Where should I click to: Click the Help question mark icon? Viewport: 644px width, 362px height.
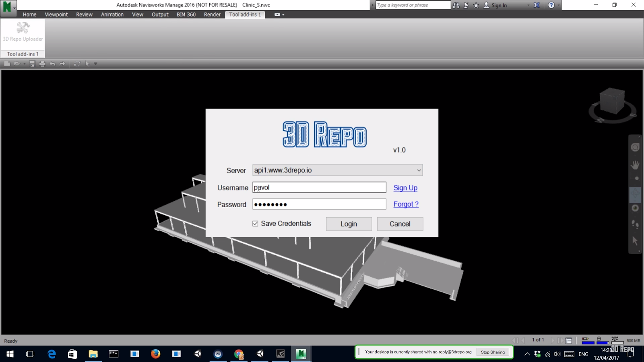[551, 5]
